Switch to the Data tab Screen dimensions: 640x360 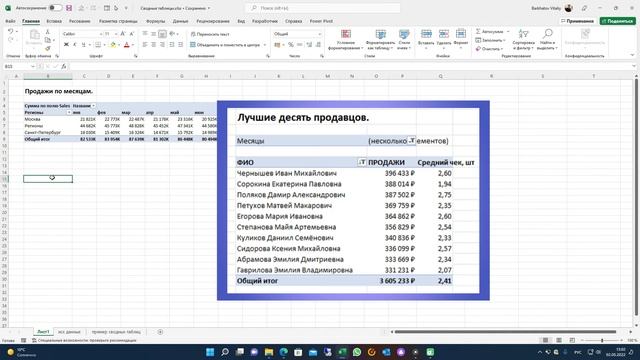(x=180, y=21)
